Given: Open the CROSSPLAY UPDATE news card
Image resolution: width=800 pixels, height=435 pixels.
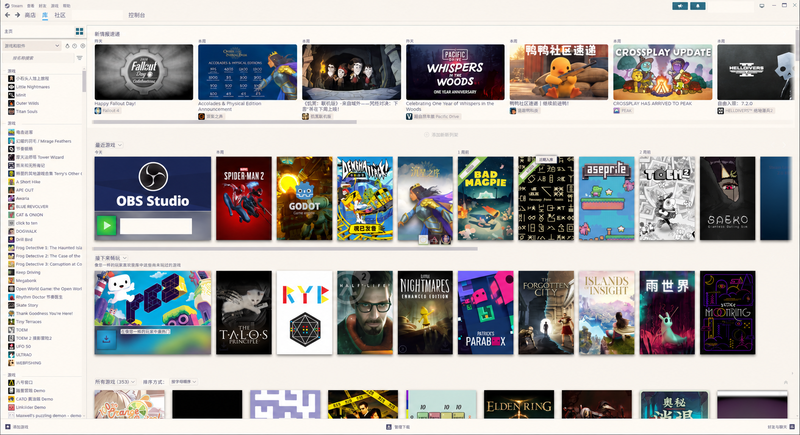Looking at the screenshot, I should tap(663, 72).
